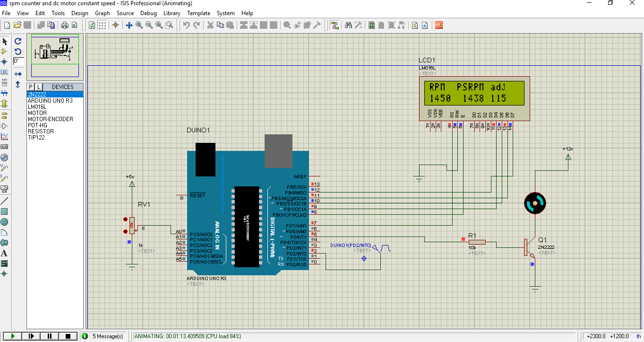Image resolution: width=644 pixels, height=342 pixels.
Task: Open the Netlist Transfer to ARES
Action: click(x=438, y=25)
